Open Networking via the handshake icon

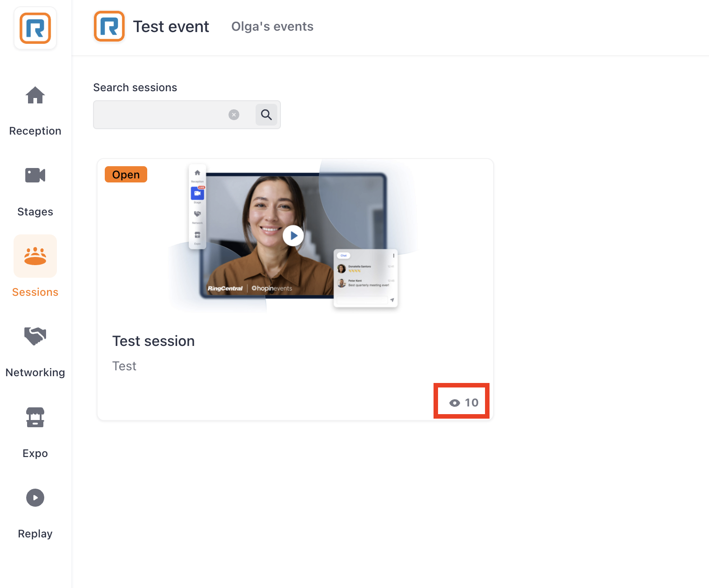pos(35,336)
